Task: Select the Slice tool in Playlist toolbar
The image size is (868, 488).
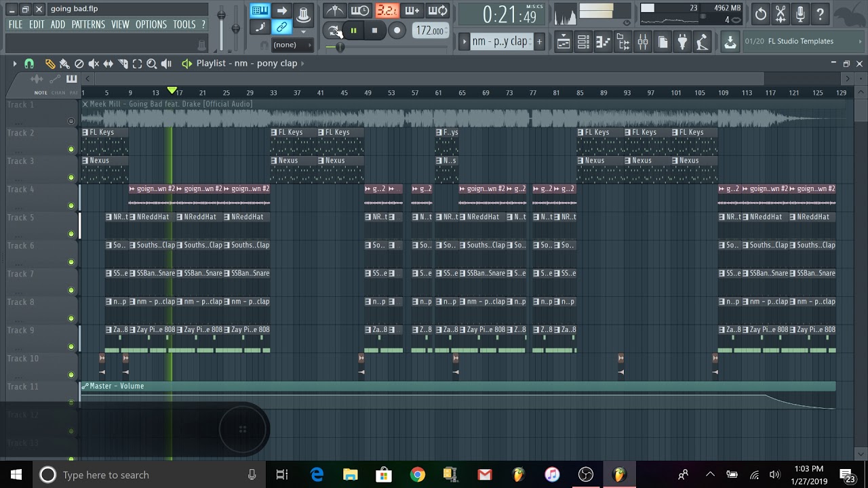Action: click(123, 63)
